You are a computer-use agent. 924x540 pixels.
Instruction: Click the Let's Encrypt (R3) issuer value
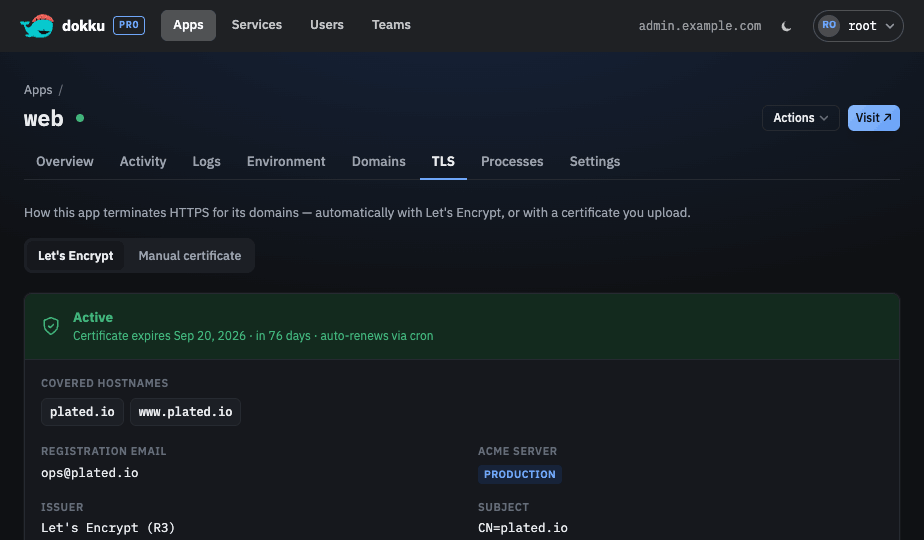point(108,528)
